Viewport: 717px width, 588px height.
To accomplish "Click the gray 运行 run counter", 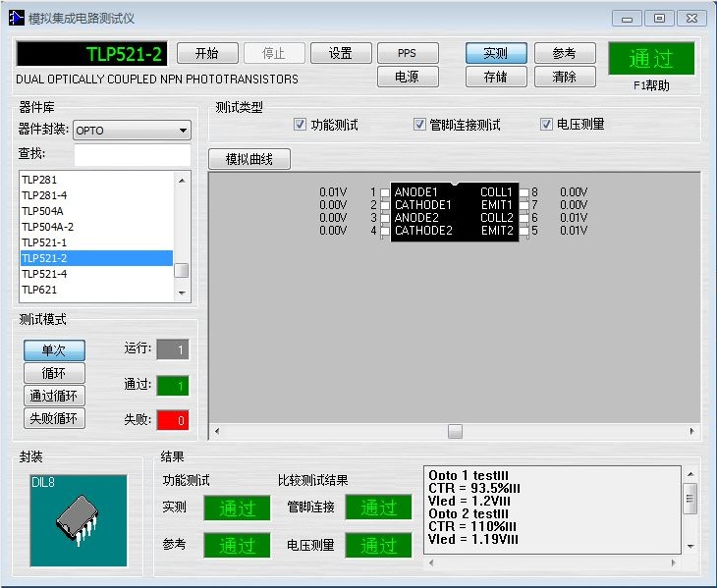I will pyautogui.click(x=173, y=350).
